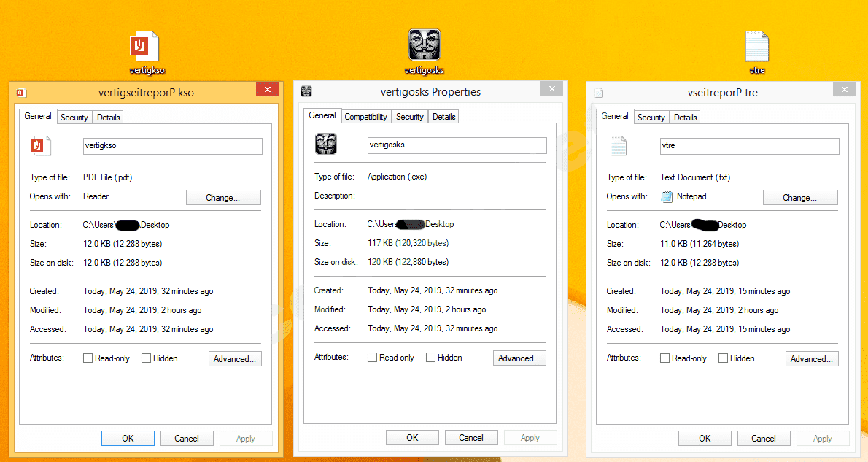This screenshot has width=868, height=462.
Task: Click 'PDF File (.pdf)' type text
Action: point(107,177)
